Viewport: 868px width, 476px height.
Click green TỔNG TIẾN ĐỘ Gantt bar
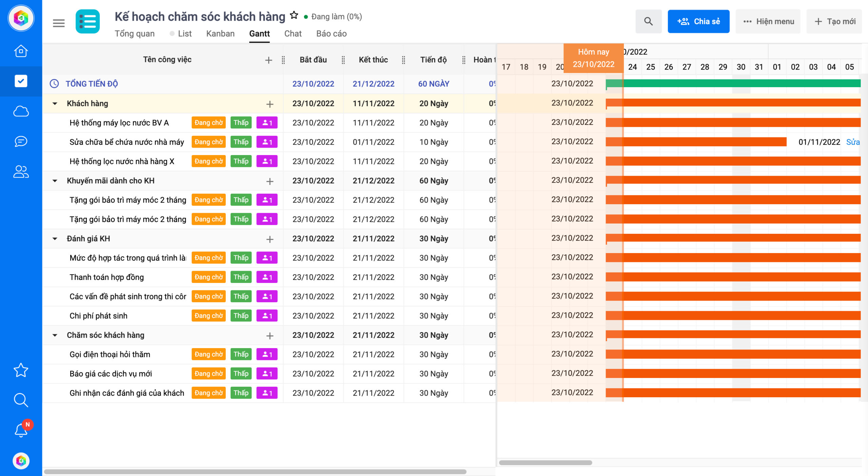point(733,83)
